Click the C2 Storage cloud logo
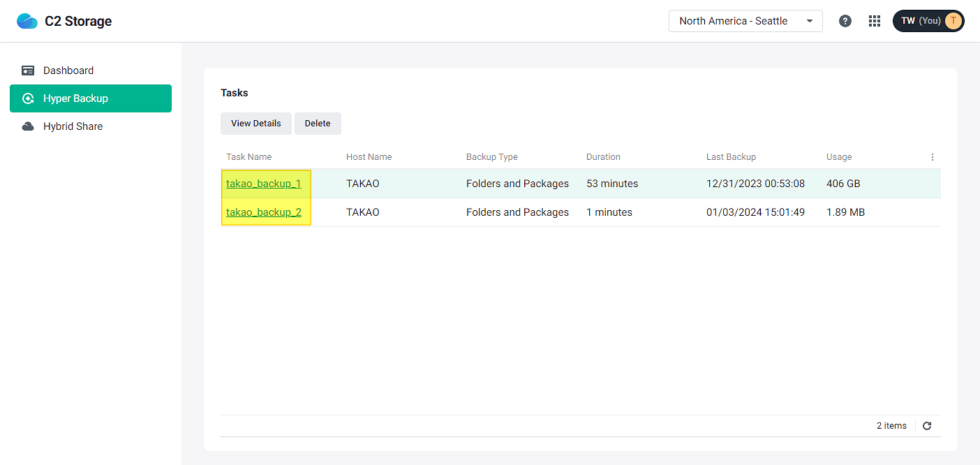The image size is (980, 465). coord(27,20)
